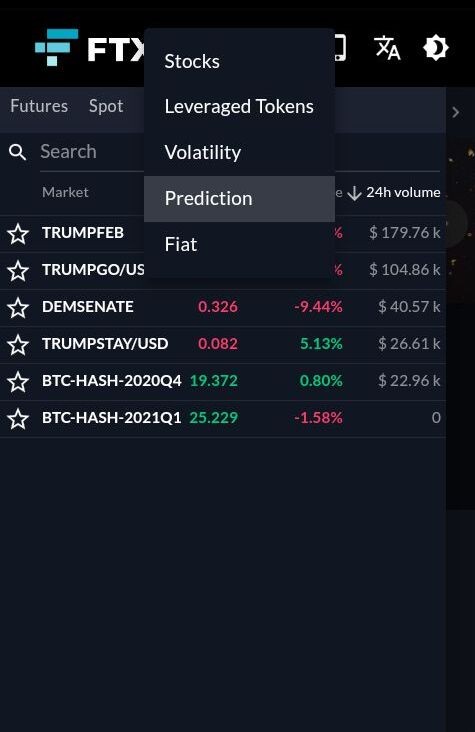
Task: Focus the Search input field
Action: (92, 152)
